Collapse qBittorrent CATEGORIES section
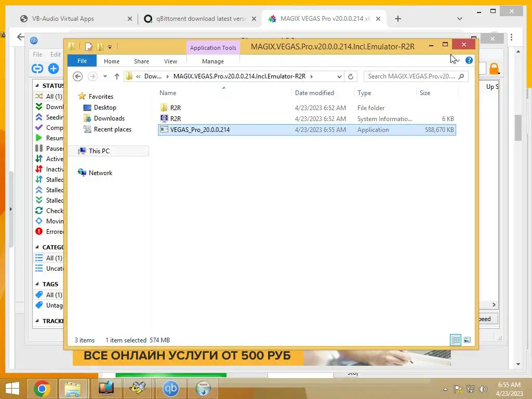The image size is (532, 399). point(37,247)
